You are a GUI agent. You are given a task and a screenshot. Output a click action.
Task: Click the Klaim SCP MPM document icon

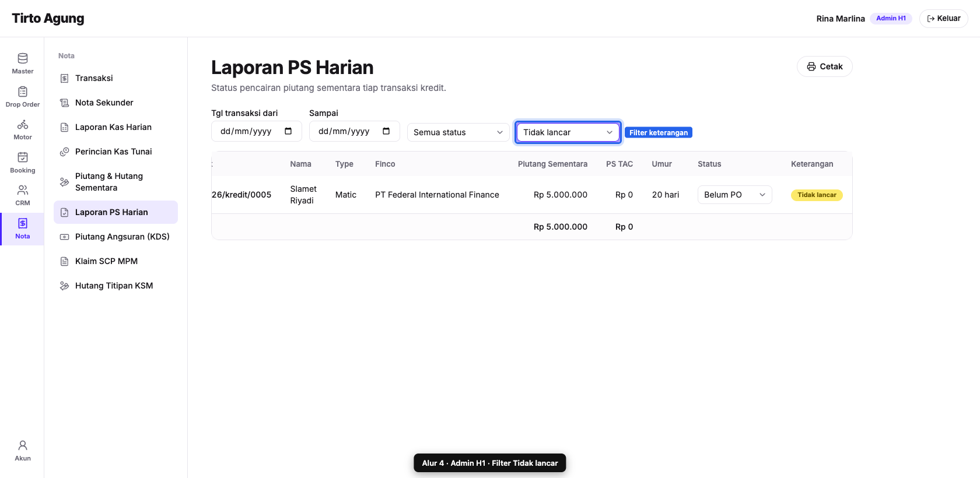[x=65, y=261]
